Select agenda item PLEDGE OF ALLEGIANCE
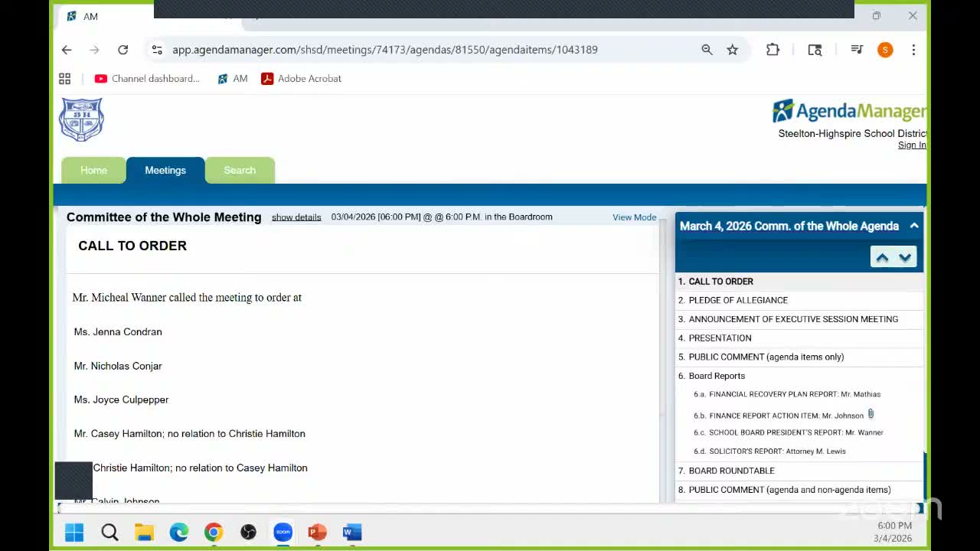 click(799, 300)
